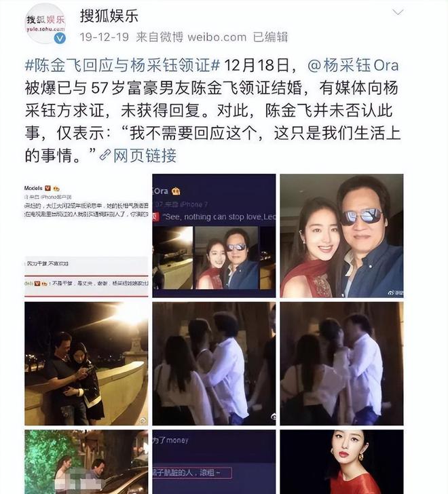Image resolution: width=448 pixels, height=494 pixels.
Task: Open the 网页链接 web link
Action: [145, 155]
